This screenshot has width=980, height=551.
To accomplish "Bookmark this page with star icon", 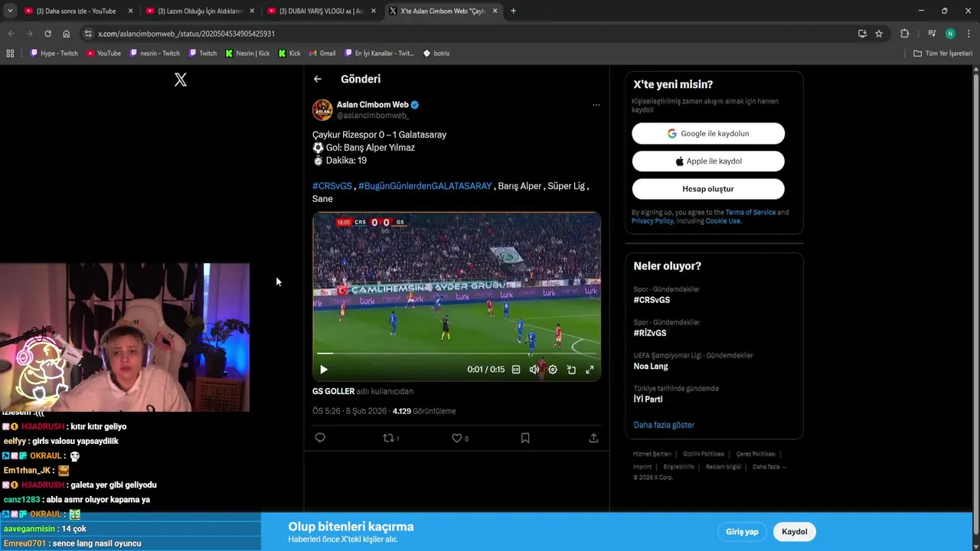I will 879,34.
